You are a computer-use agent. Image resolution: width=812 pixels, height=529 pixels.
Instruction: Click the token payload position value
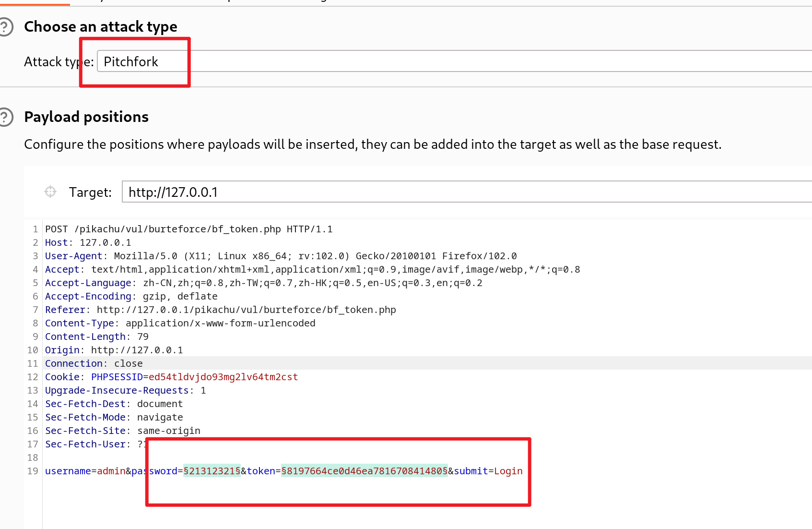coord(365,471)
